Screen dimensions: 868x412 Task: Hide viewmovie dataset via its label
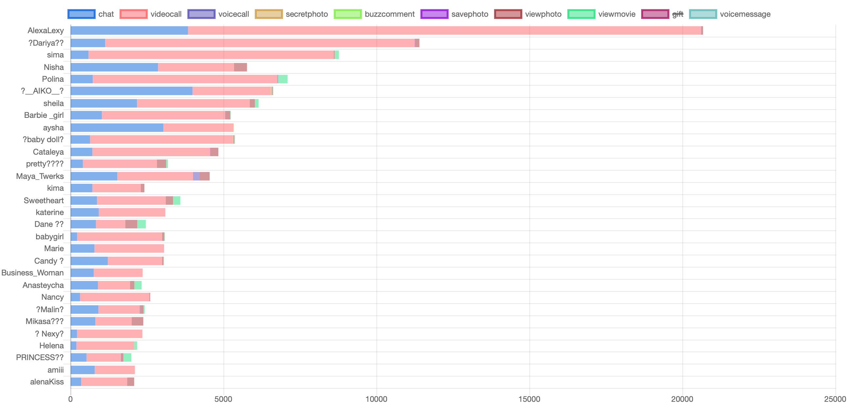(617, 14)
